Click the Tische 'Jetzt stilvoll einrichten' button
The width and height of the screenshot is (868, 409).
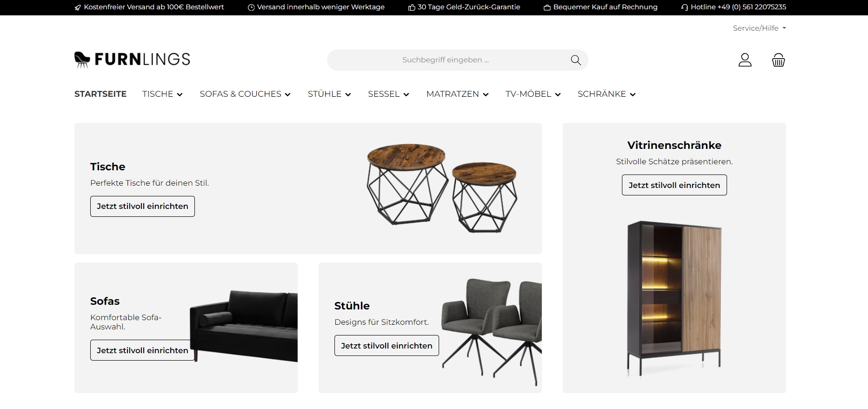pyautogui.click(x=142, y=206)
